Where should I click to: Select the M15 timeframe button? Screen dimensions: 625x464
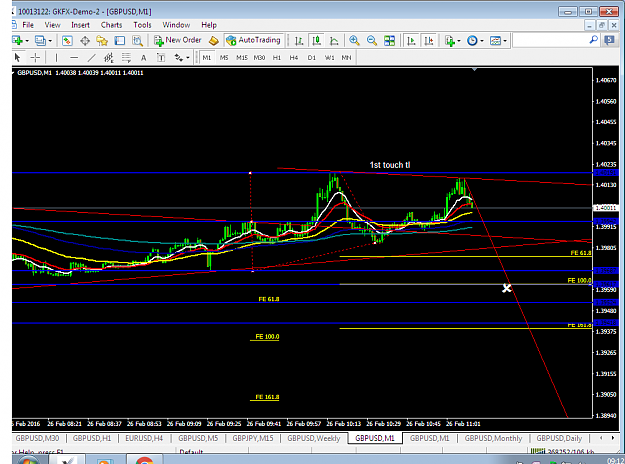(x=242, y=58)
